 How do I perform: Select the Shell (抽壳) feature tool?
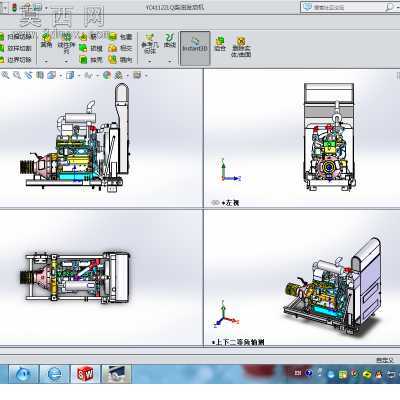[x=91, y=60]
